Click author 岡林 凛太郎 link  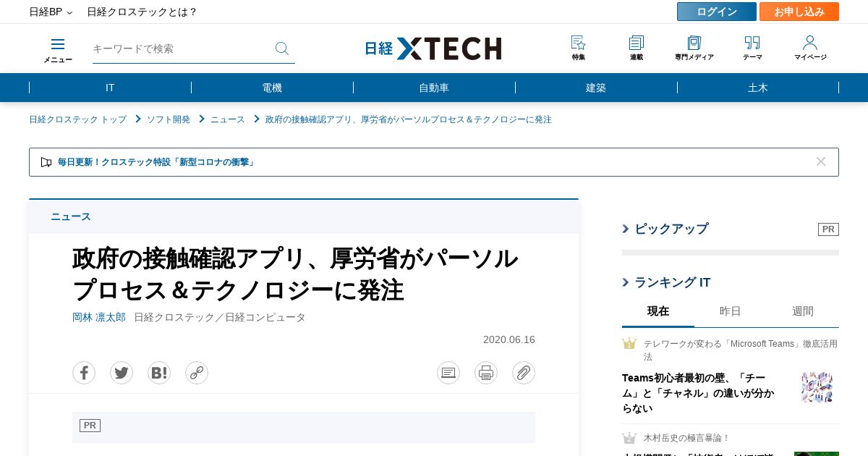click(x=99, y=317)
